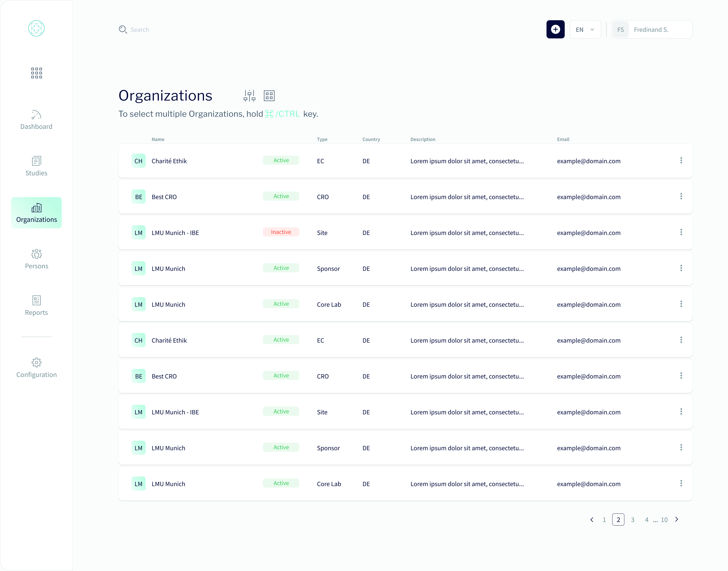Click the Inactive status badge
This screenshot has width=728, height=571.
(x=281, y=232)
